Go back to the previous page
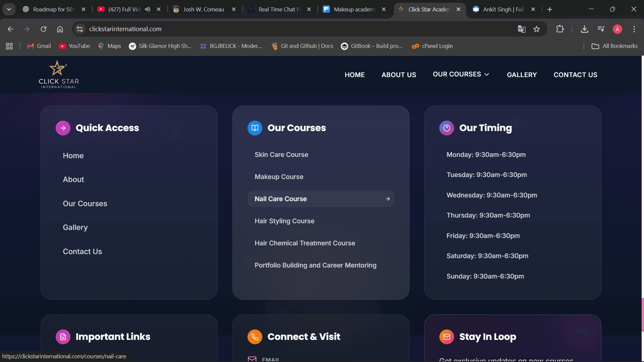The image size is (644, 362). pyautogui.click(x=10, y=29)
